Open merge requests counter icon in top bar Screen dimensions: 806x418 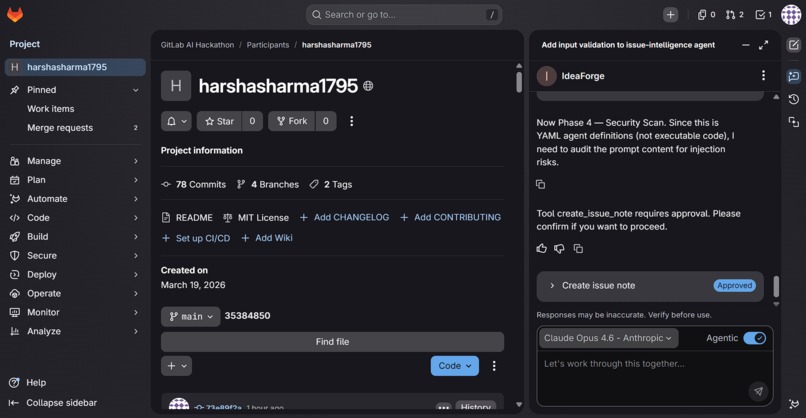click(x=735, y=15)
